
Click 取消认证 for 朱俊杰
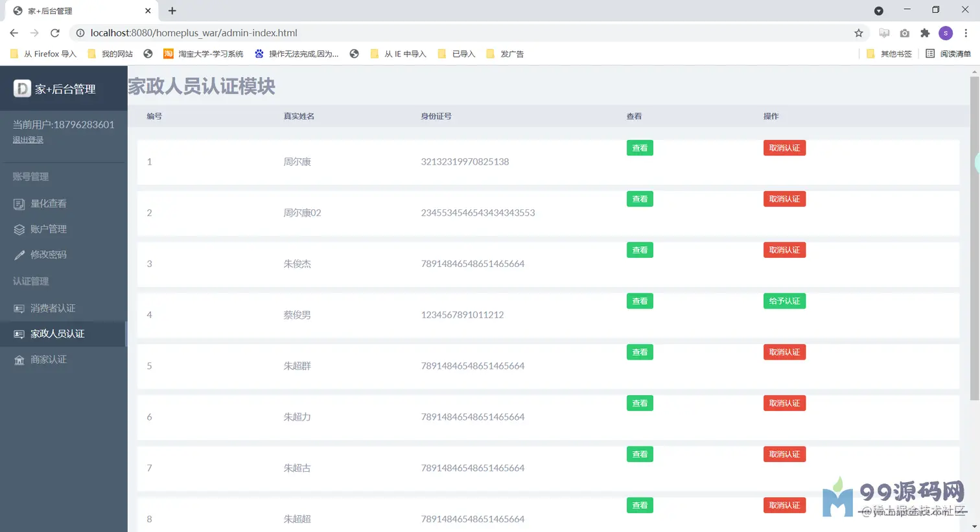[x=784, y=250]
